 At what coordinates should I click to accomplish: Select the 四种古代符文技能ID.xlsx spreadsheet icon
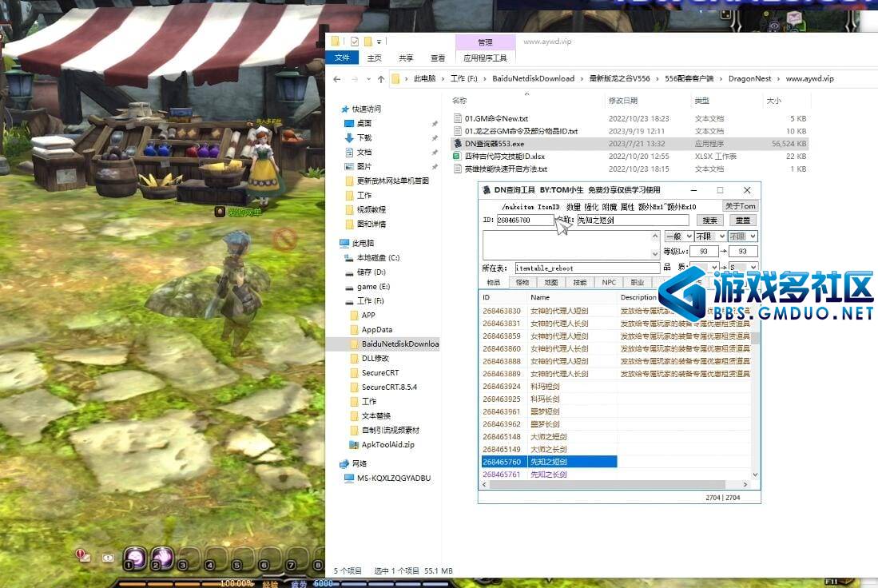458,157
